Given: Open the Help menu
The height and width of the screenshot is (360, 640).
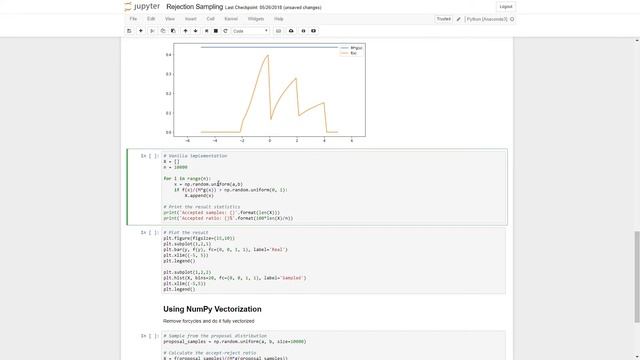Looking at the screenshot, I should (x=279, y=19).
